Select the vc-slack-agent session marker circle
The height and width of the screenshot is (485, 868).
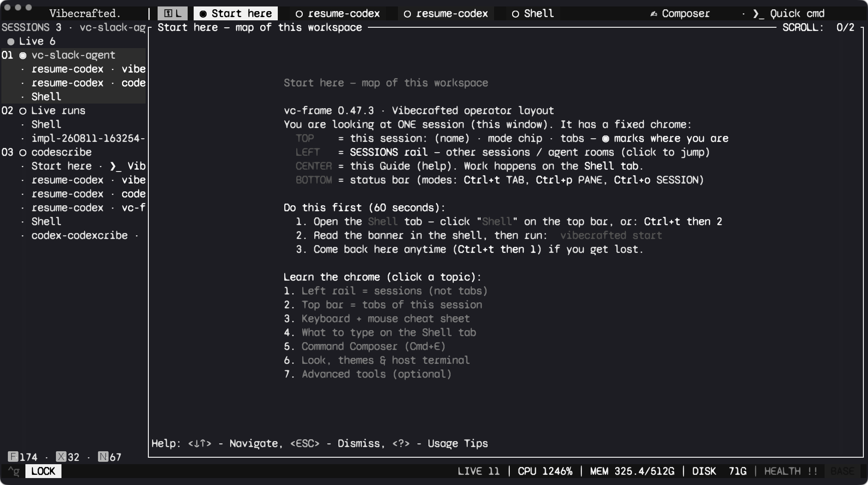pyautogui.click(x=23, y=55)
